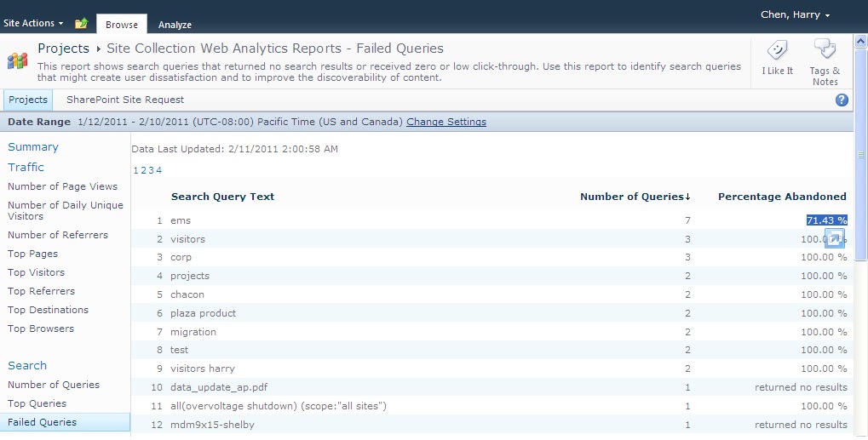Switch to the Analyze ribbon tab
The width and height of the screenshot is (868, 440).
pos(175,25)
